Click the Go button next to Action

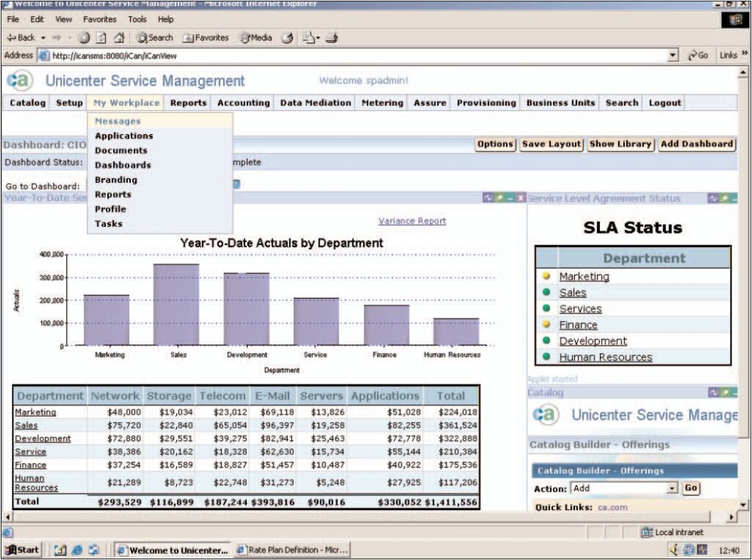click(690, 488)
